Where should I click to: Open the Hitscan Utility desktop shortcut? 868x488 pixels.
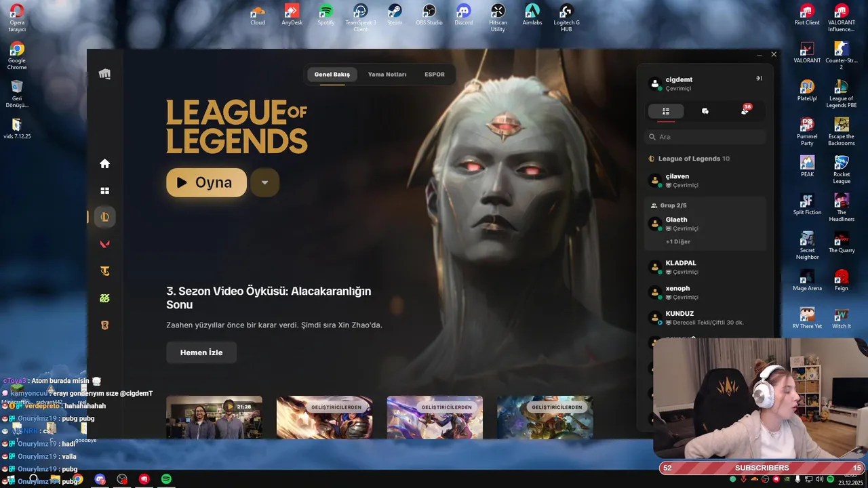[498, 18]
